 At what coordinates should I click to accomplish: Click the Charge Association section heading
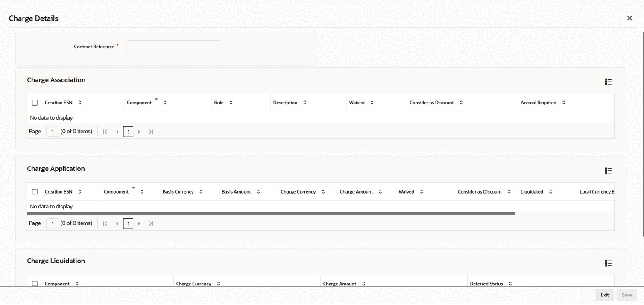[x=56, y=80]
